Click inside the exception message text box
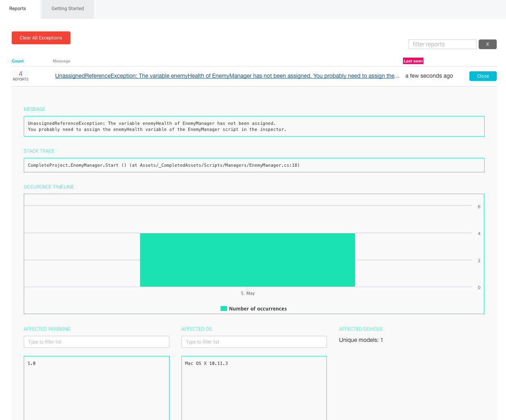506x420 pixels. point(254,126)
